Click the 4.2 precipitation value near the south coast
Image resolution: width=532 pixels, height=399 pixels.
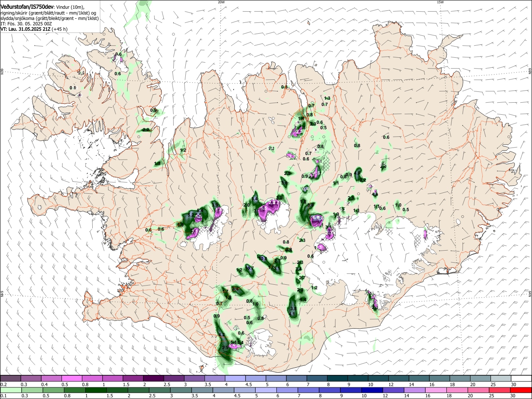(x=222, y=335)
